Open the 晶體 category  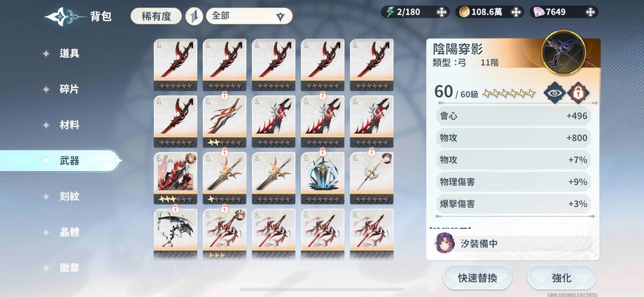tap(69, 232)
